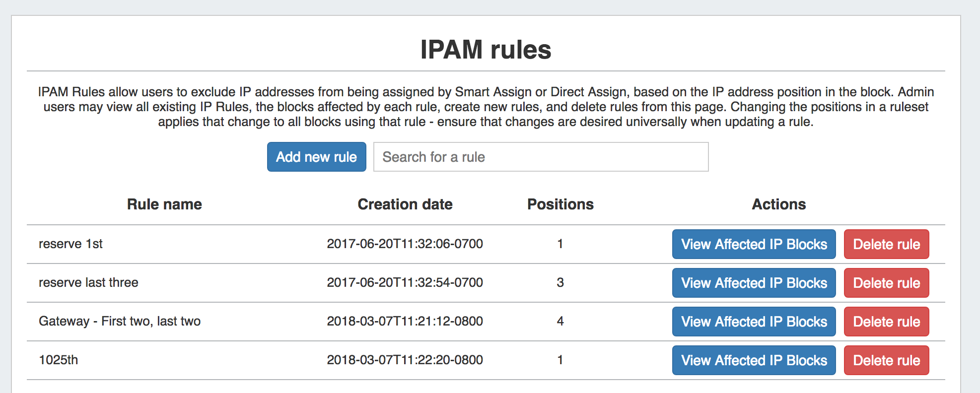View Affected IP Blocks for reserve last three
The image size is (980, 393).
coord(754,283)
